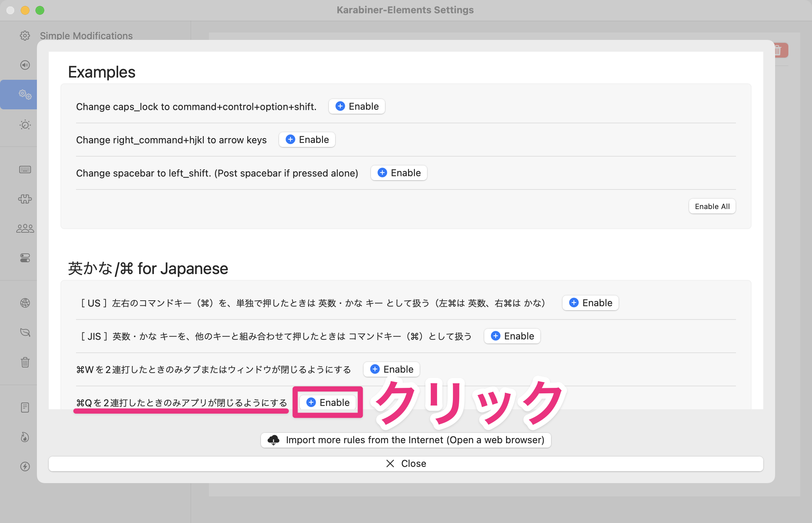812x523 pixels.
Task: Click Enable All for Examples
Action: pos(712,206)
